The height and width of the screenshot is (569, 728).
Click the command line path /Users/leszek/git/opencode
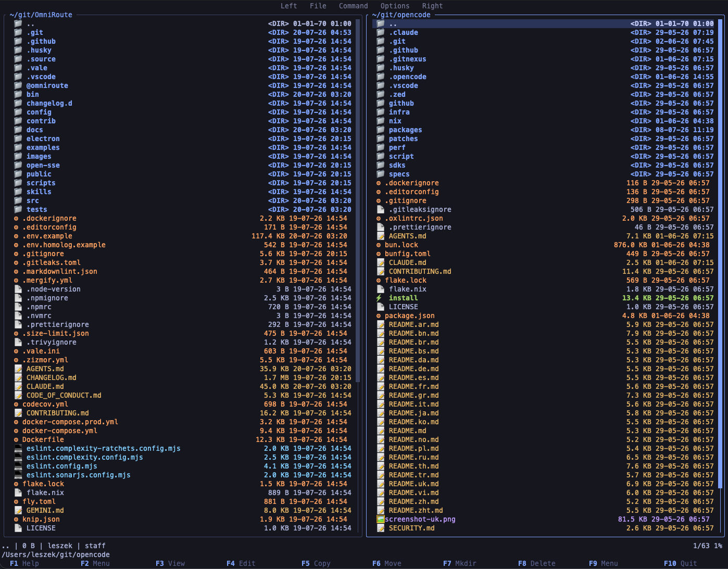click(55, 554)
